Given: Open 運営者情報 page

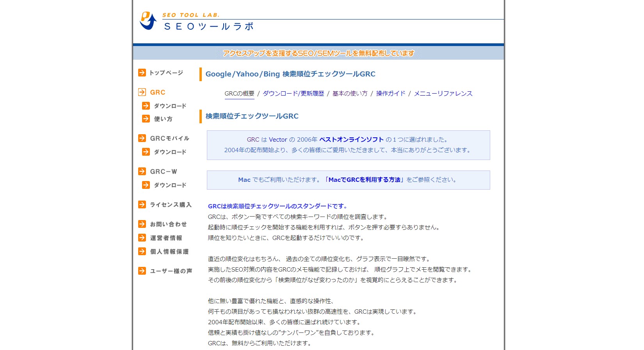Looking at the screenshot, I should tap(166, 238).
